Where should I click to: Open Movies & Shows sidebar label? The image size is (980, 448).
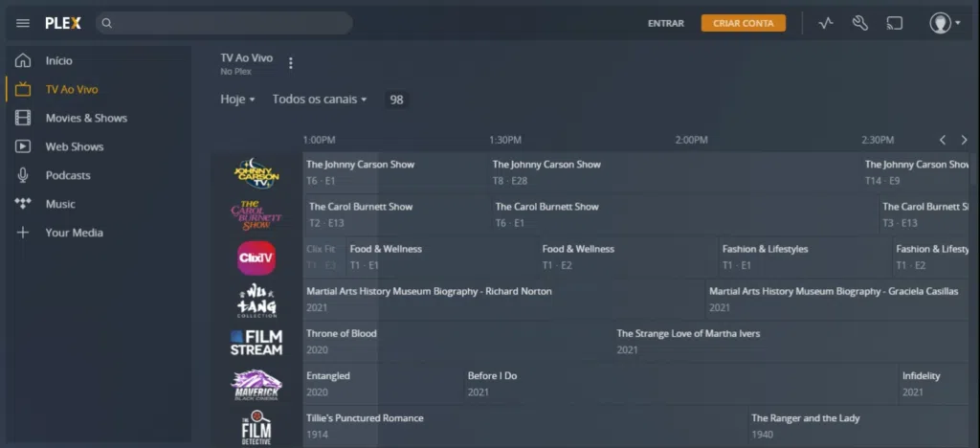86,118
